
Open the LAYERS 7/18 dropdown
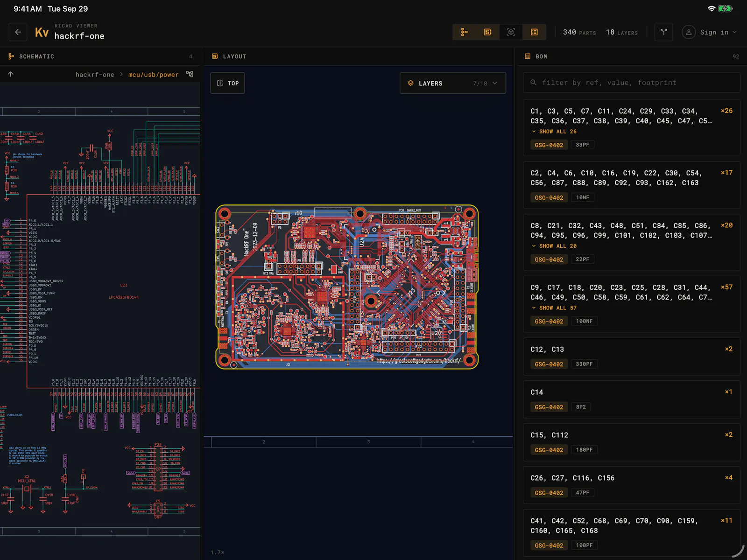453,83
